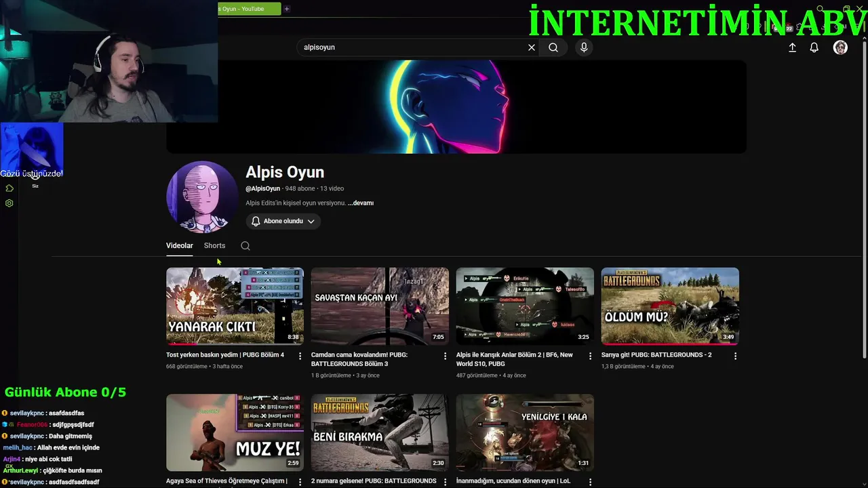Expand channel description with ...devamı
The image size is (868, 488).
click(361, 203)
